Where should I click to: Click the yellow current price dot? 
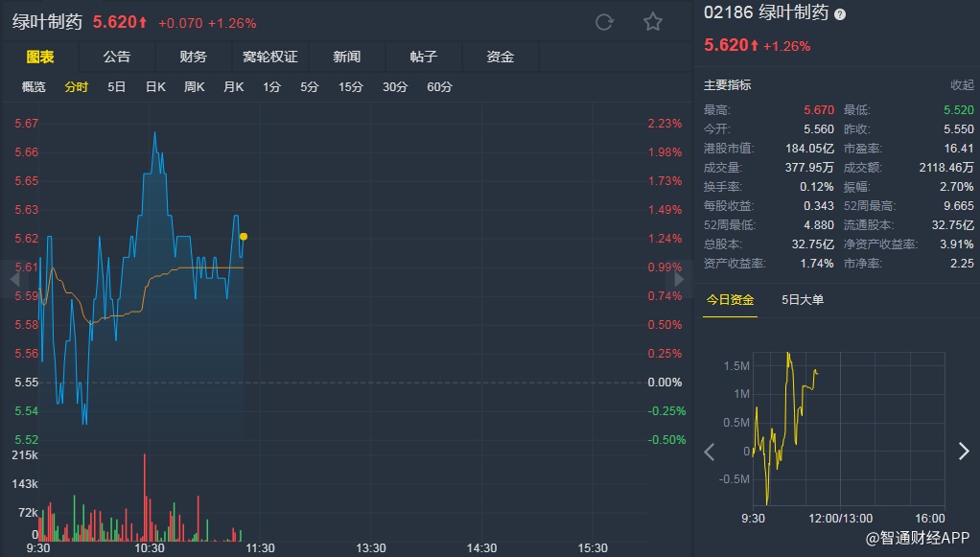pyautogui.click(x=244, y=236)
